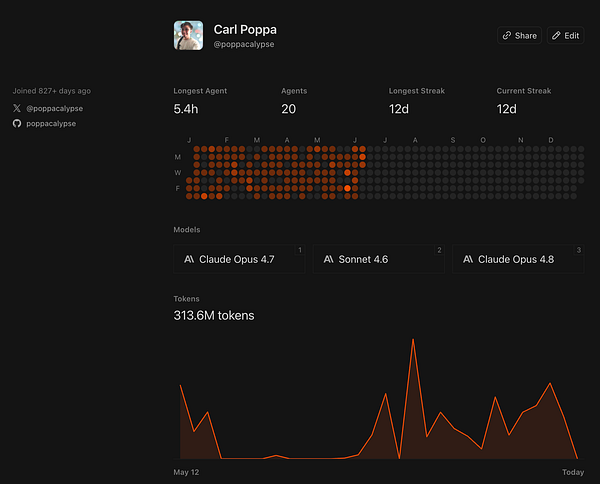Viewport: 600px width, 484px height.
Task: Click the tallest peak of the tokens chart
Action: [413, 339]
